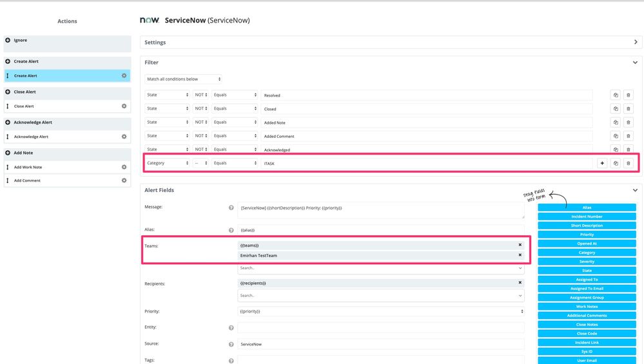
Task: Expand the Settings section
Action: pyautogui.click(x=636, y=43)
